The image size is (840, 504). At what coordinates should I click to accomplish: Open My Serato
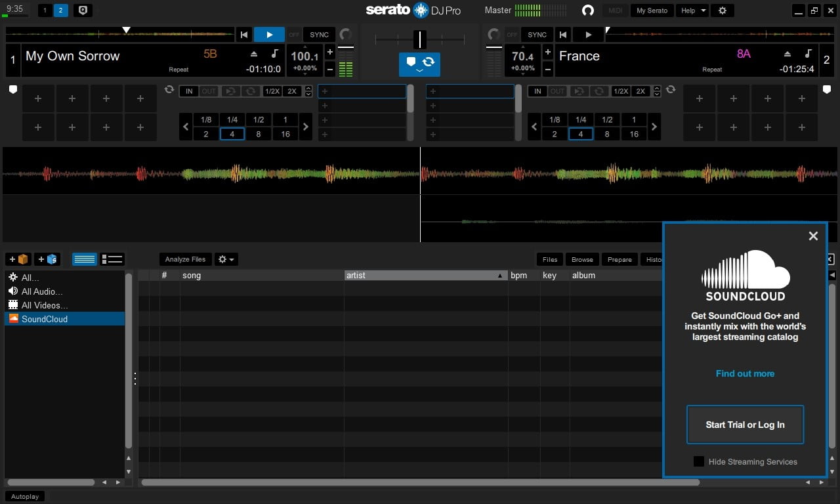[x=652, y=10]
